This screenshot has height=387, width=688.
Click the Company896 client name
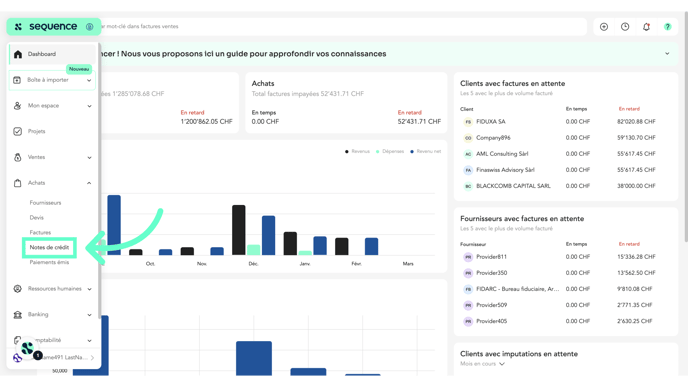[x=493, y=138]
